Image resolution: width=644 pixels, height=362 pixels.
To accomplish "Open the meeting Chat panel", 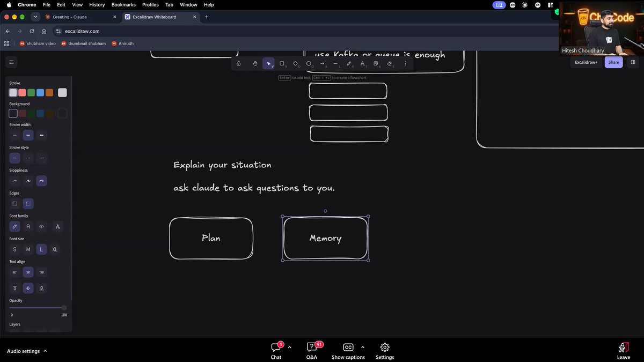I will (x=276, y=351).
